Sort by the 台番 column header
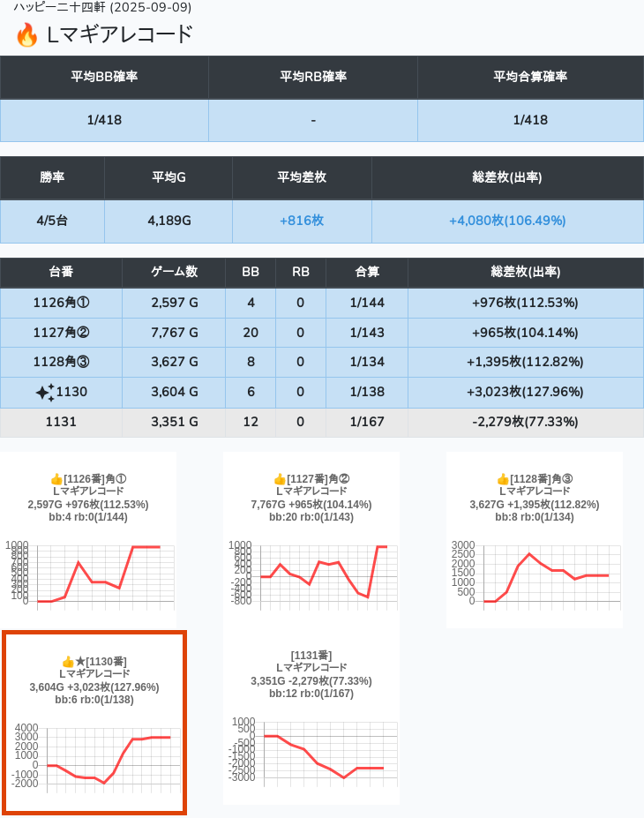 61,272
